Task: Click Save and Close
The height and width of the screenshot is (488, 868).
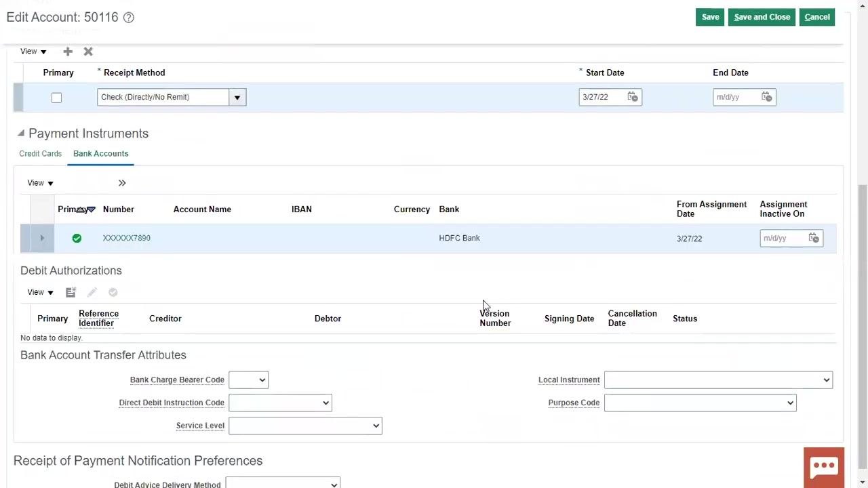Action: (x=762, y=17)
